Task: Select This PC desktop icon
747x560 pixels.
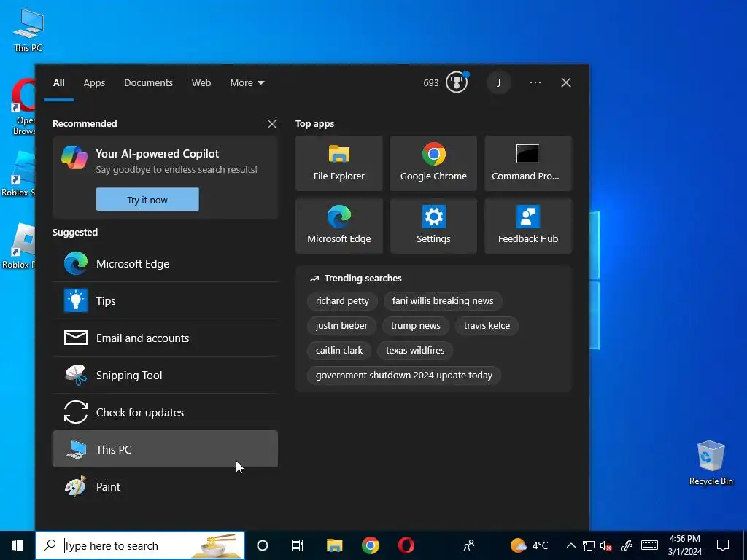Action: (x=28, y=29)
